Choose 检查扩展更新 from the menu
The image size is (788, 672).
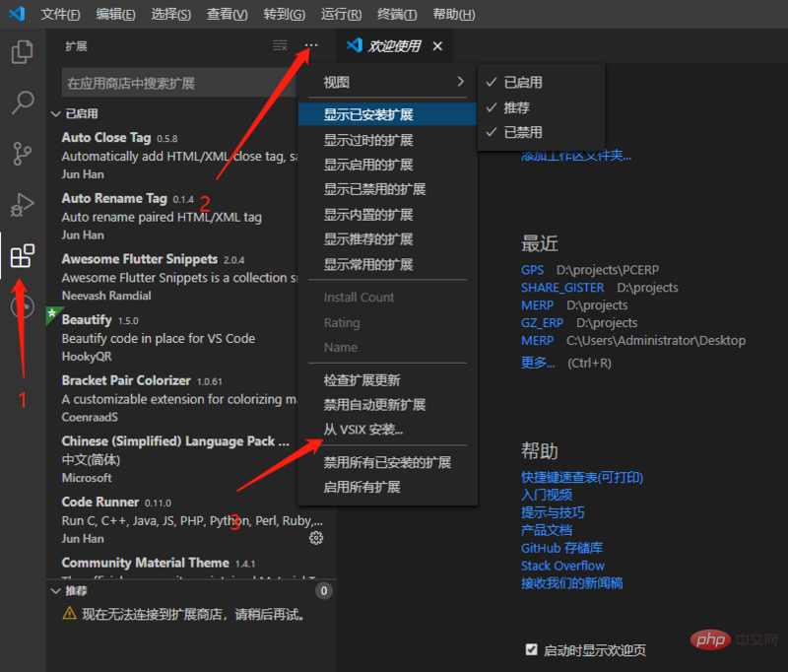point(387,380)
